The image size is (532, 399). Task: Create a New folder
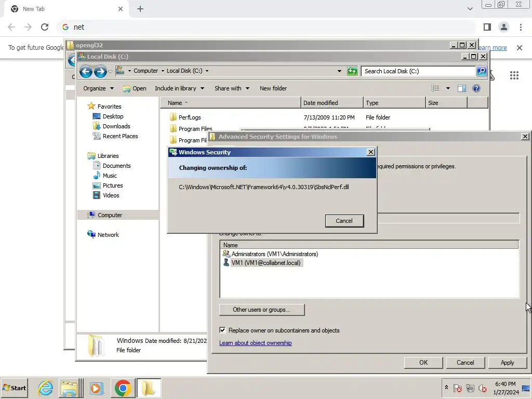coord(273,88)
